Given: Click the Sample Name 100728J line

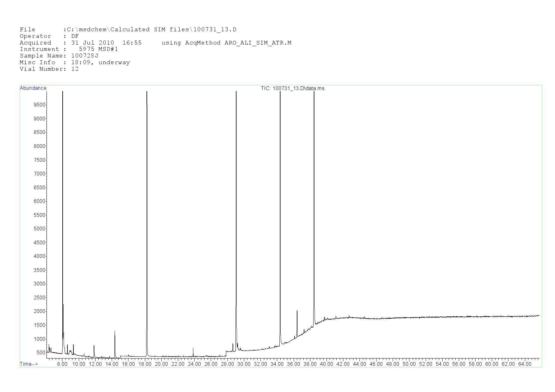Looking at the screenshot, I should click(59, 56).
